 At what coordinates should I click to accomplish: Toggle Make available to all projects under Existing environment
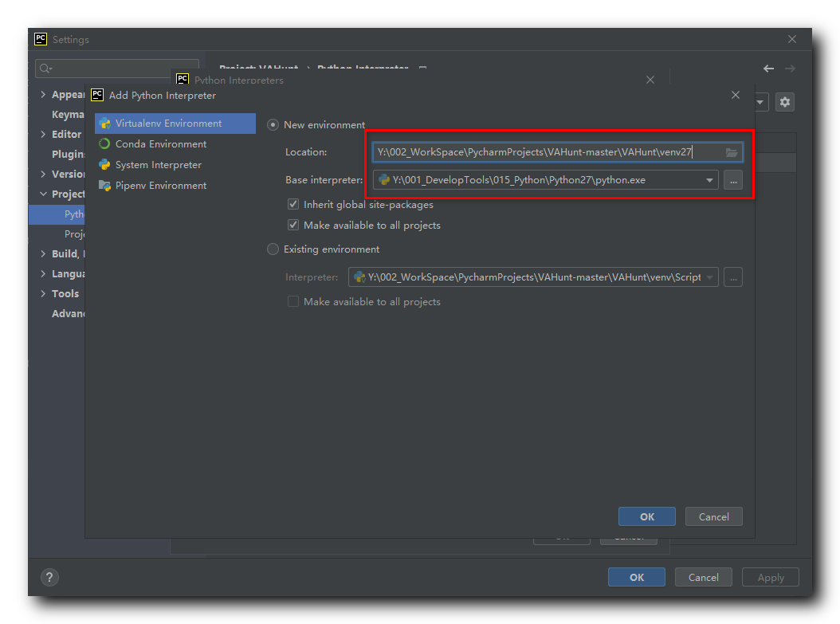pyautogui.click(x=293, y=301)
